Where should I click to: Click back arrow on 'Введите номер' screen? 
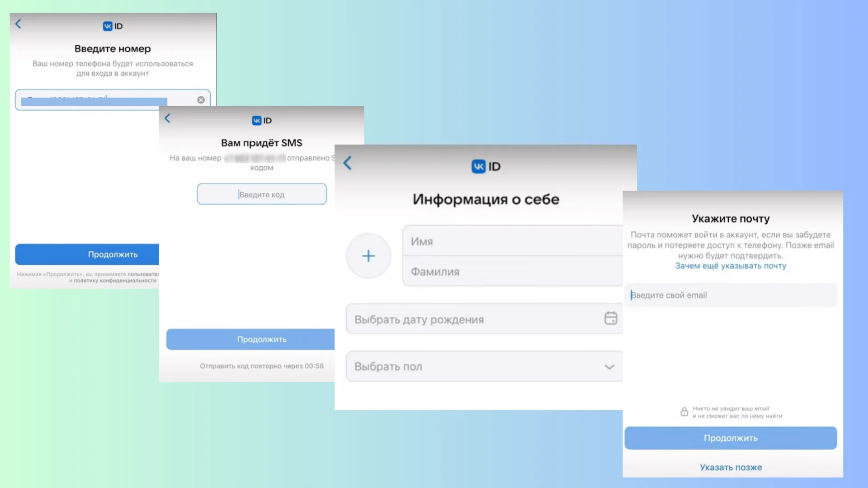tap(18, 24)
